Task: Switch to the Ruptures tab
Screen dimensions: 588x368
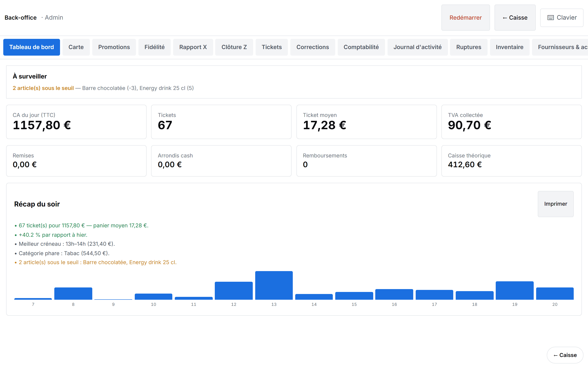Action: [468, 47]
